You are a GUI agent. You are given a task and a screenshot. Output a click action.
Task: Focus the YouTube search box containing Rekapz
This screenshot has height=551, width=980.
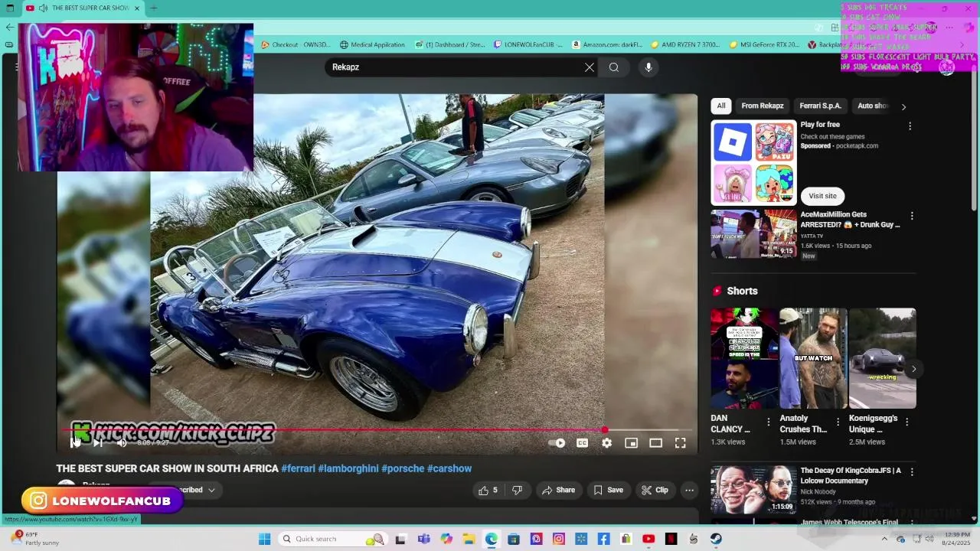(x=452, y=67)
